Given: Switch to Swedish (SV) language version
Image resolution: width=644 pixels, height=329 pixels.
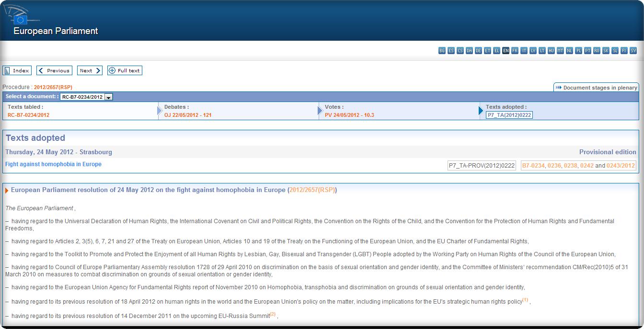Looking at the screenshot, I should pos(633,51).
